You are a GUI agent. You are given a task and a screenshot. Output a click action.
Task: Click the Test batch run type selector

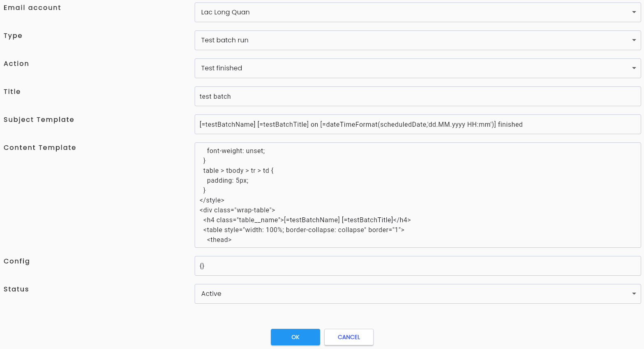point(418,40)
